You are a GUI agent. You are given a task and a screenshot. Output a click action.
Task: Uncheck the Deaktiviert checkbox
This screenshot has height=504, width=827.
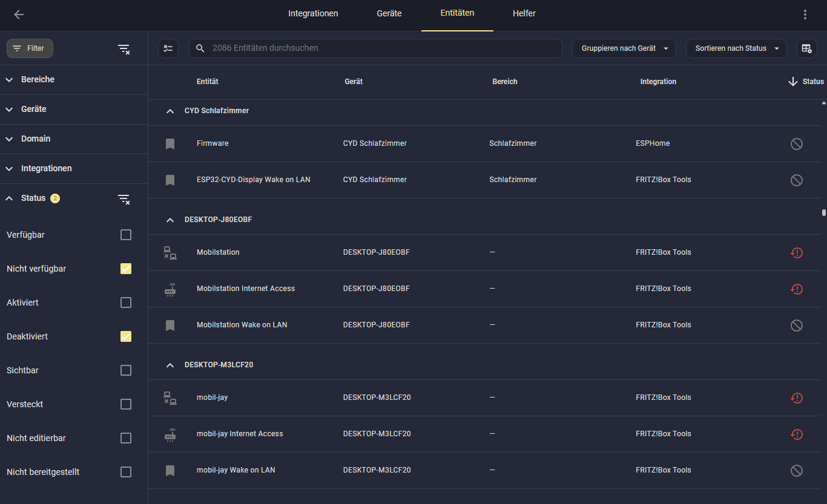coord(126,336)
